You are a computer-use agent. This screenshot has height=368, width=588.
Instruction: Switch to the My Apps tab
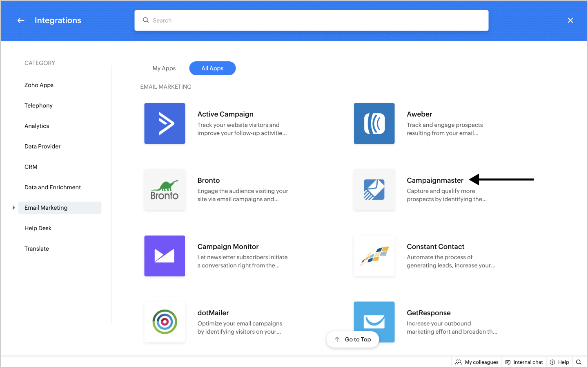(164, 68)
